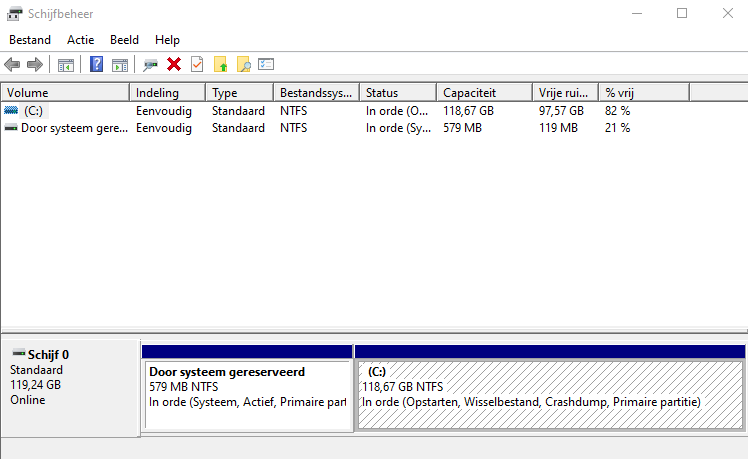Click the 97,57 GB free space cell
This screenshot has height=459, width=748.
click(561, 111)
